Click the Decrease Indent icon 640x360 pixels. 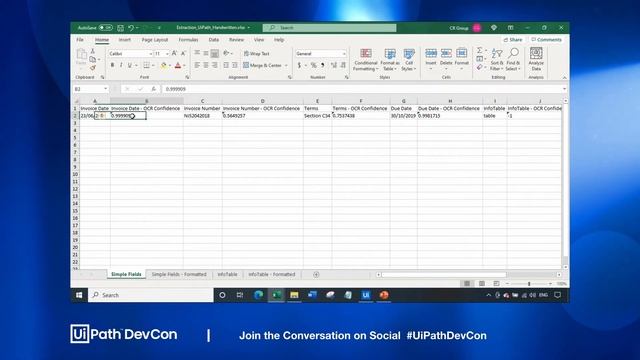pyautogui.click(x=226, y=65)
